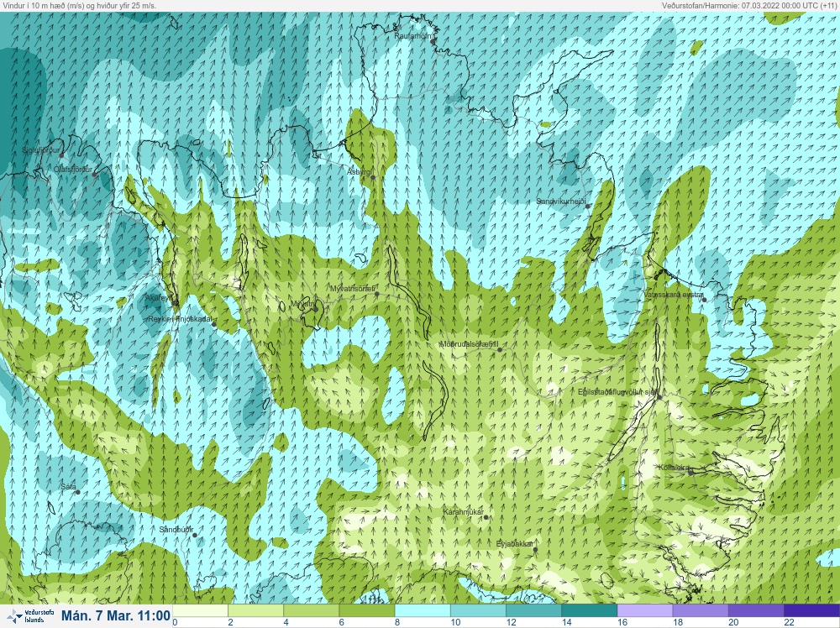The width and height of the screenshot is (840, 628).
Task: Select the 18–20 m/s purple swatch
Action: coord(701,611)
